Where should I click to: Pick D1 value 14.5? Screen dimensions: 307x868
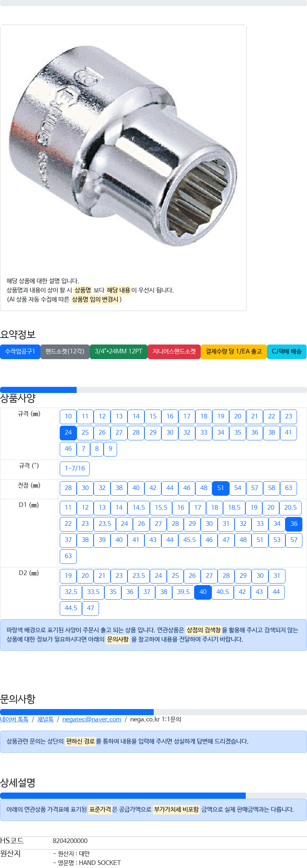click(139, 508)
